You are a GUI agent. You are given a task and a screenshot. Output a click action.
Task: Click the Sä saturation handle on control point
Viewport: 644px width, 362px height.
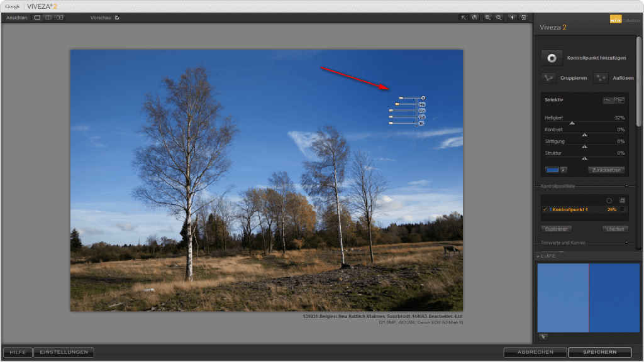391,116
